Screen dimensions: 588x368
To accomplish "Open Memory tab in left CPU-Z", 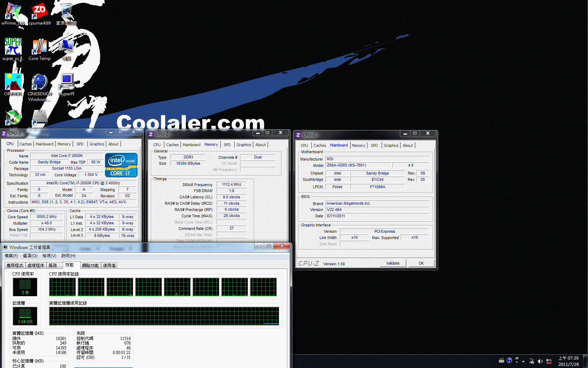I will (x=64, y=144).
